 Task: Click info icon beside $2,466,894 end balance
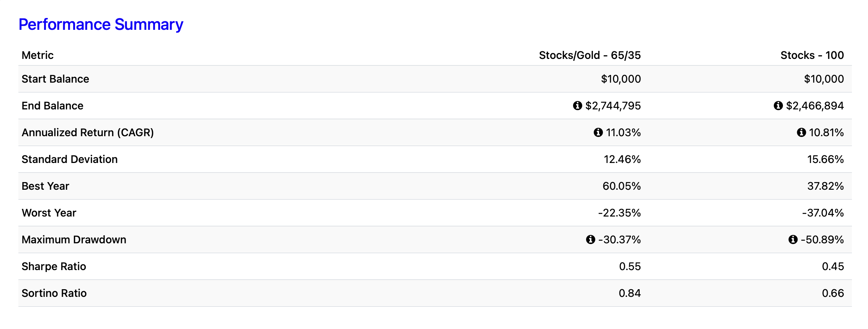(778, 106)
